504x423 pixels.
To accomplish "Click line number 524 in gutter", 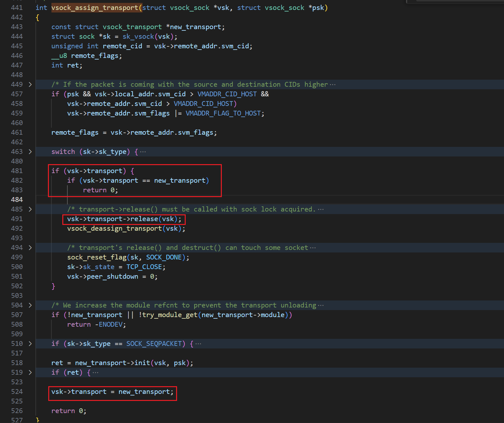I will pyautogui.click(x=17, y=392).
